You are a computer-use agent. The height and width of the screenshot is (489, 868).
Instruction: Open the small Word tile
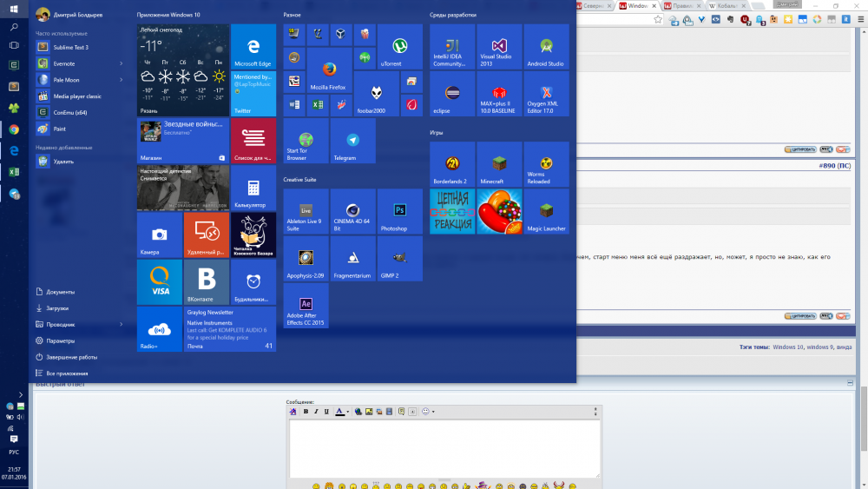click(294, 105)
